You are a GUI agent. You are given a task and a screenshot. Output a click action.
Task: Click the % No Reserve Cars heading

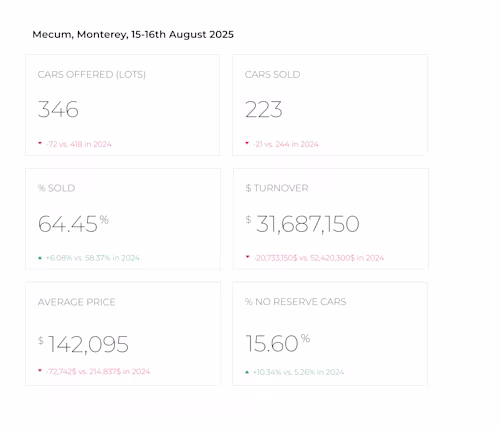(295, 302)
